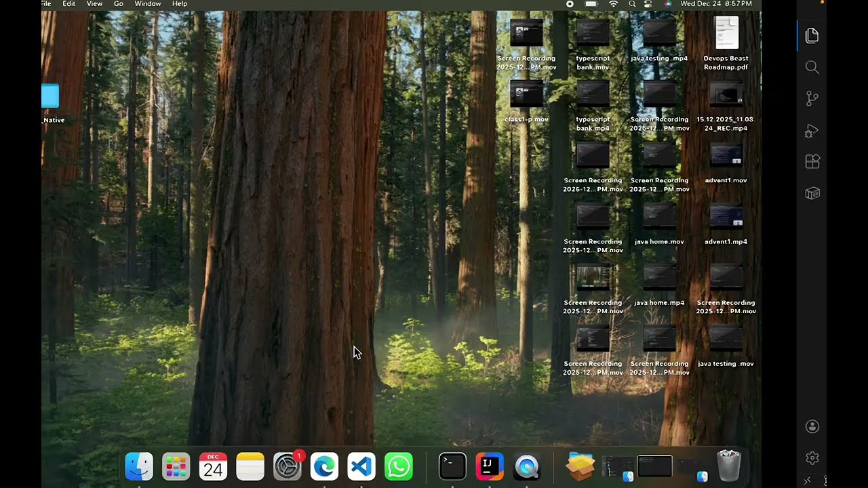The image size is (868, 488).
Task: Open WhatsApp from the dock
Action: coord(398,466)
